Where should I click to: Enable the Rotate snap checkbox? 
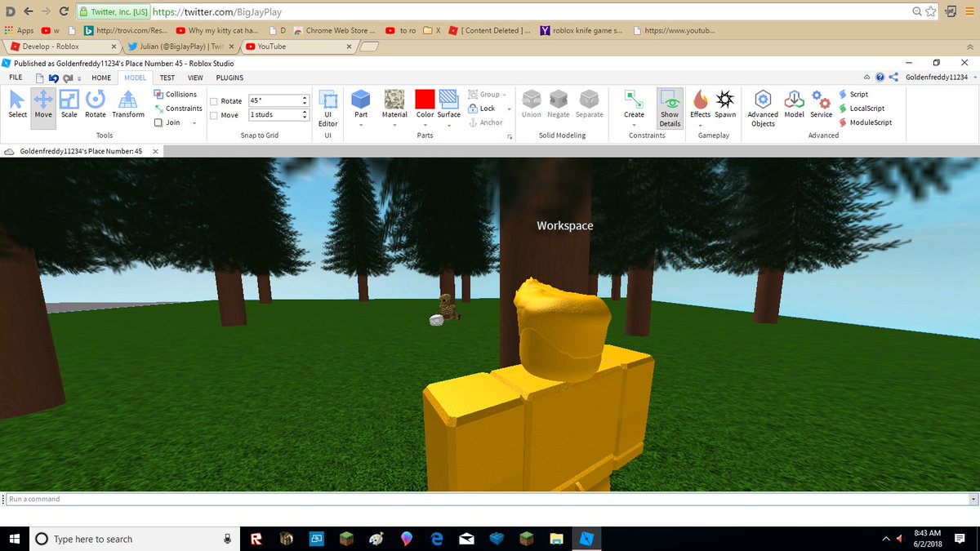pos(214,101)
